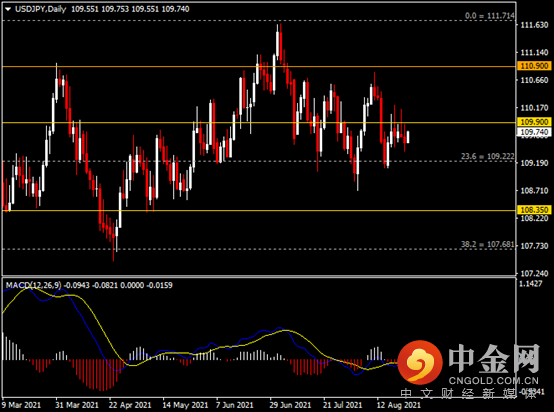Select the orange 110.900 price label
The width and height of the screenshot is (554, 412).
[x=535, y=66]
